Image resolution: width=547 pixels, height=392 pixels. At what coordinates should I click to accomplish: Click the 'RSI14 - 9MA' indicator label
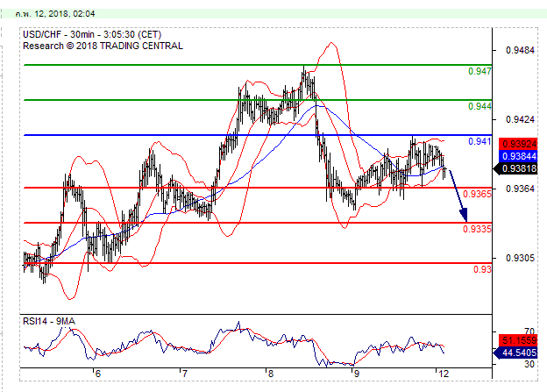click(x=49, y=321)
